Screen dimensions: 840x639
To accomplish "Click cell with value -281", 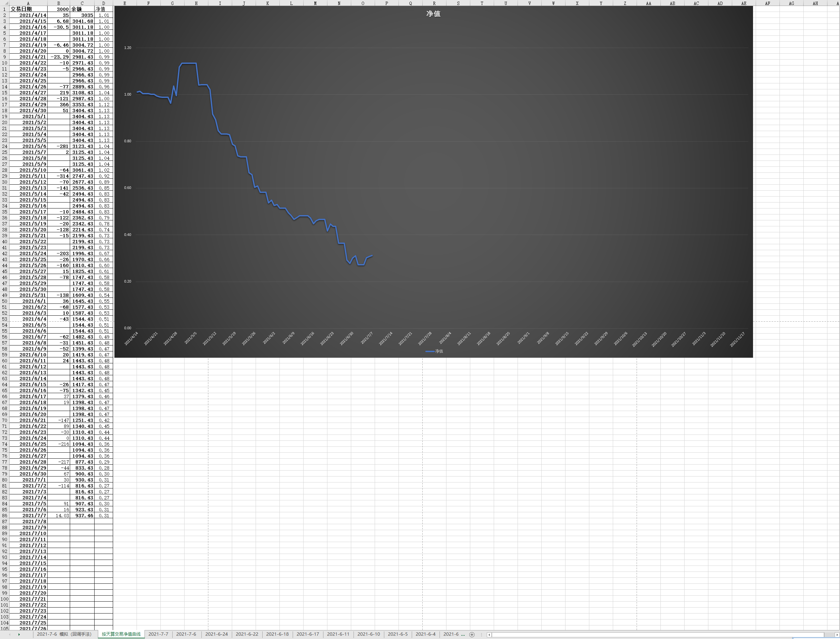I will pyautogui.click(x=59, y=146).
